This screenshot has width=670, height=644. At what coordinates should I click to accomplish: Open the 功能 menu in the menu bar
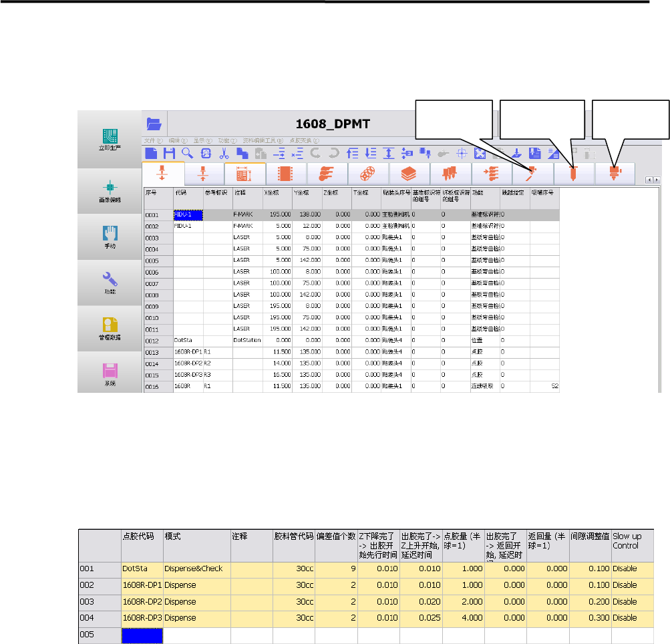[x=227, y=140]
